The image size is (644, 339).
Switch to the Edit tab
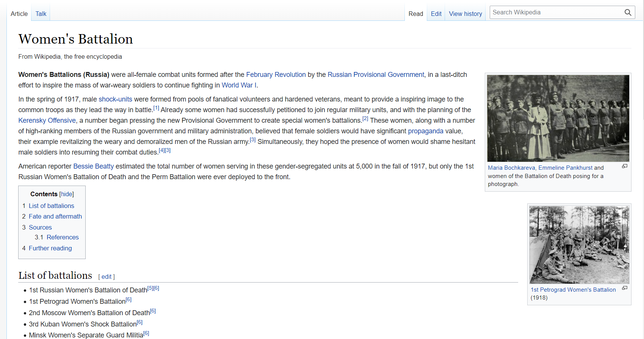(x=436, y=14)
